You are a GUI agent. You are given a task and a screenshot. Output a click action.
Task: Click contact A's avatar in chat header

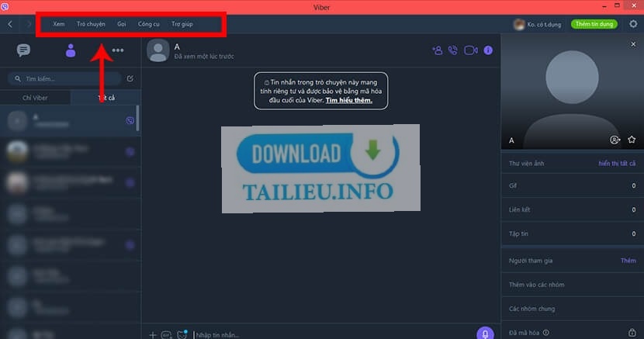(x=158, y=50)
